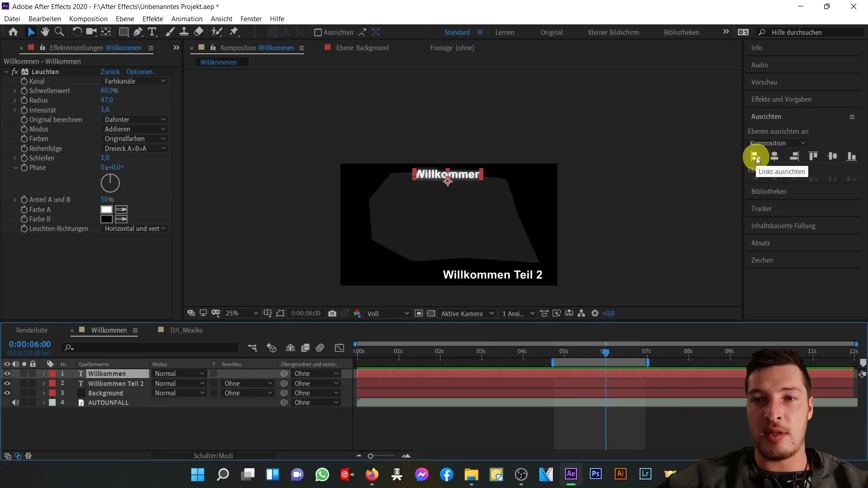Select the Eraser tool

coord(198,32)
